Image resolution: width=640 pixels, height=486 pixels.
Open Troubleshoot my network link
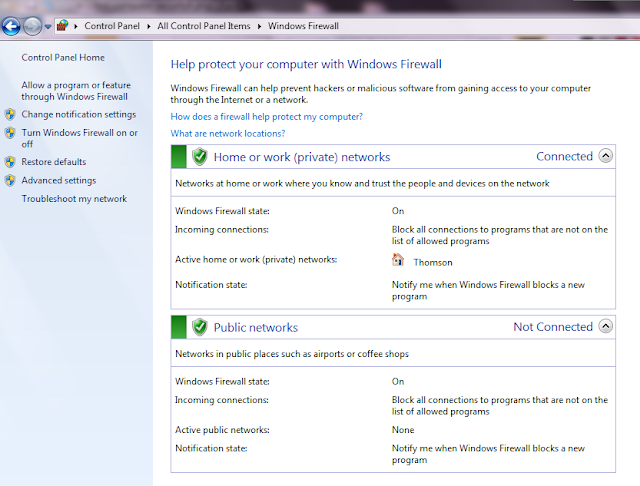click(x=74, y=199)
